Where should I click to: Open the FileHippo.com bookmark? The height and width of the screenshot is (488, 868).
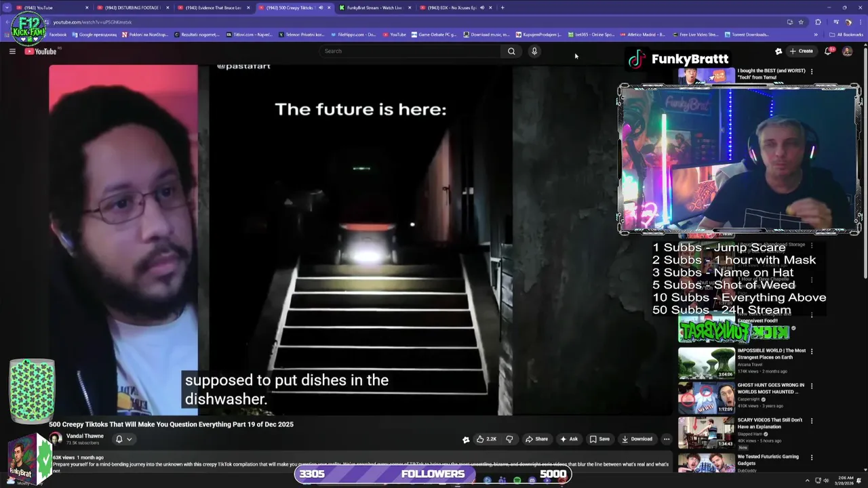353,35
